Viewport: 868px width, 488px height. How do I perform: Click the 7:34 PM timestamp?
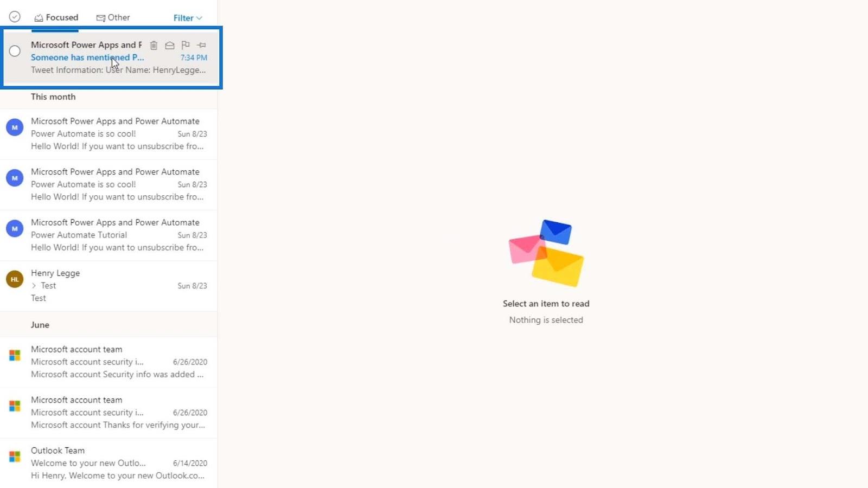point(194,57)
